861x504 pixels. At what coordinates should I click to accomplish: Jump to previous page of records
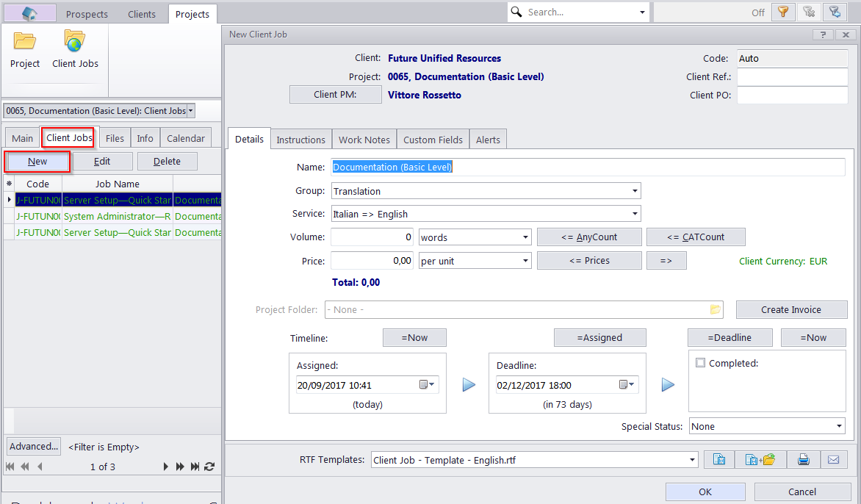click(x=25, y=467)
